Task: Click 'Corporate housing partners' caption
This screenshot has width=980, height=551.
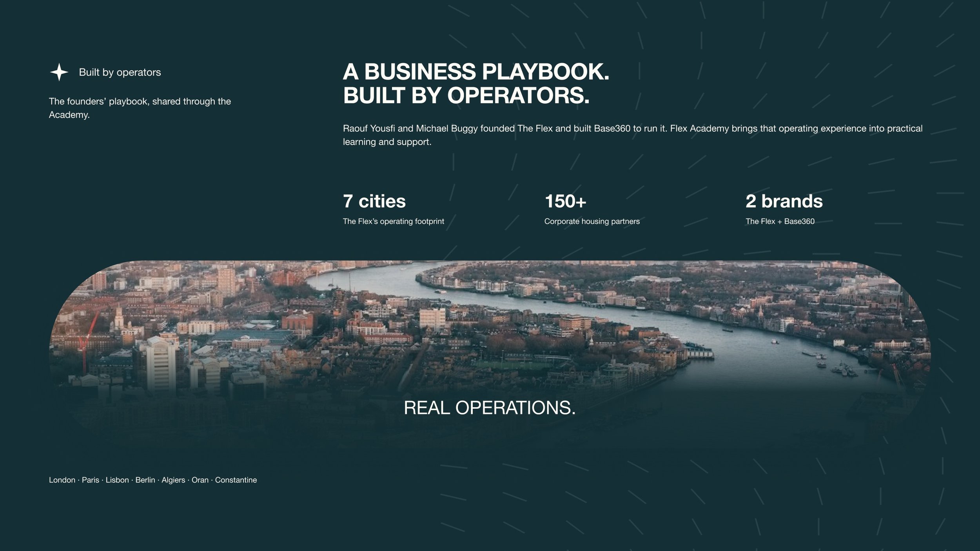Action: point(592,221)
